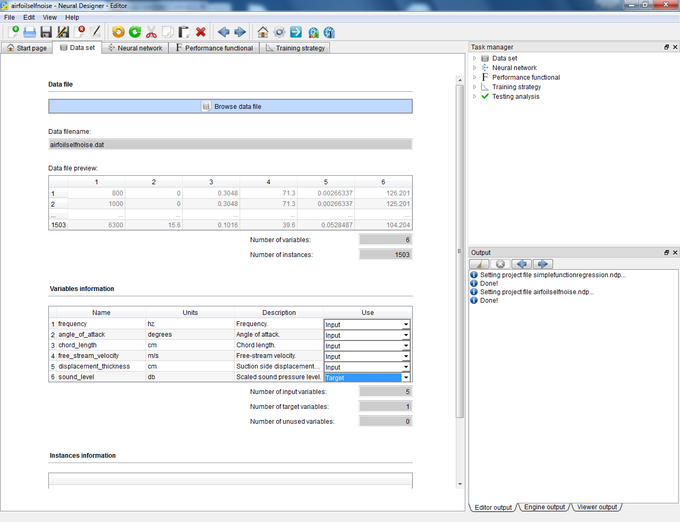
Task: Redo the action with the green arrow icon
Action: click(x=135, y=32)
